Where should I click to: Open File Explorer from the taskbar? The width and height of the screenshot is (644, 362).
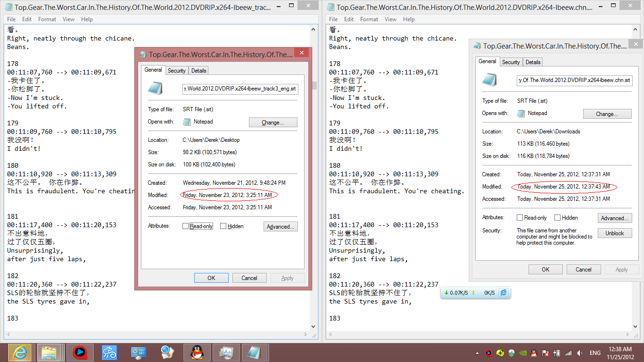[x=49, y=352]
